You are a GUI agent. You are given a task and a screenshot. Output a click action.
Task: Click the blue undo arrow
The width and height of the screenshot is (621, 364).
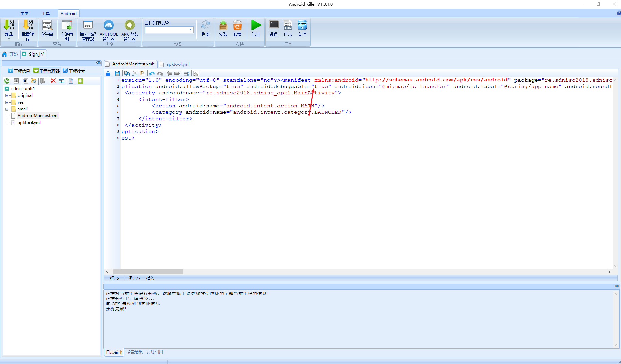point(152,73)
